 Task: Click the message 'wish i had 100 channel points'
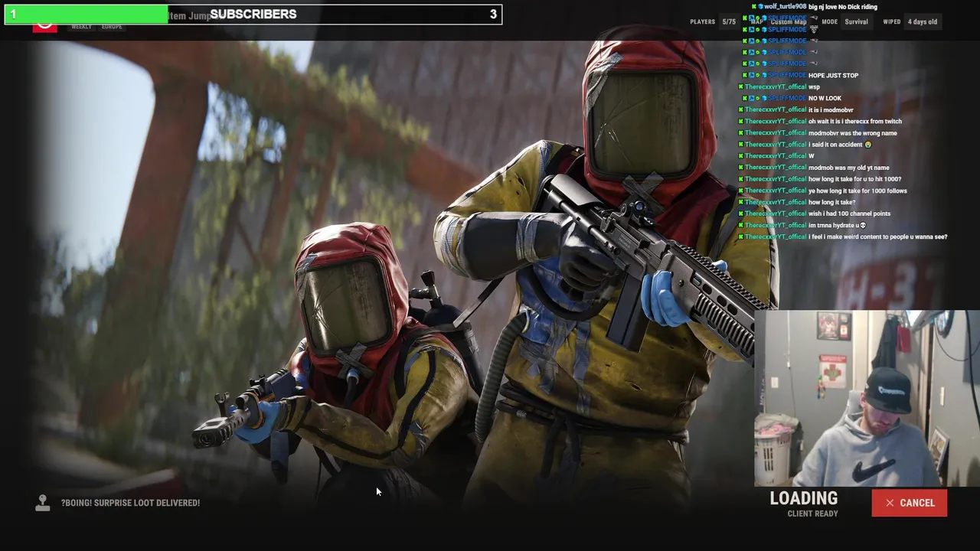(x=849, y=214)
